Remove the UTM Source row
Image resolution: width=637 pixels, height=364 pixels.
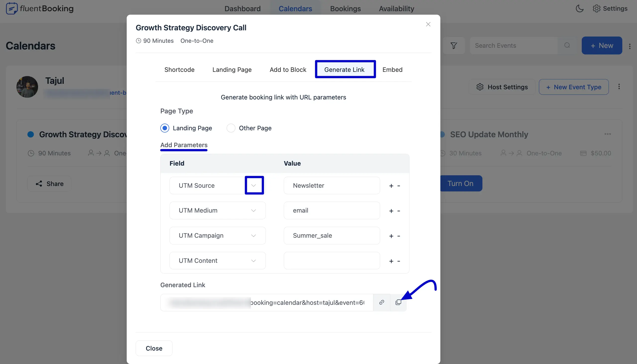(399, 186)
